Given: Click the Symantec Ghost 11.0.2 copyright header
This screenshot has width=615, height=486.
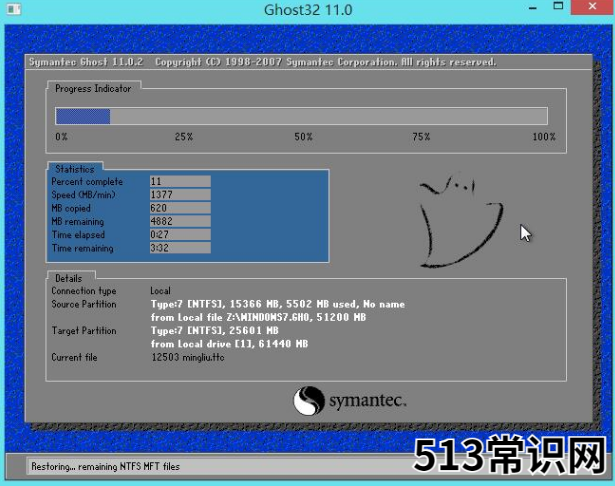Looking at the screenshot, I should [262, 62].
